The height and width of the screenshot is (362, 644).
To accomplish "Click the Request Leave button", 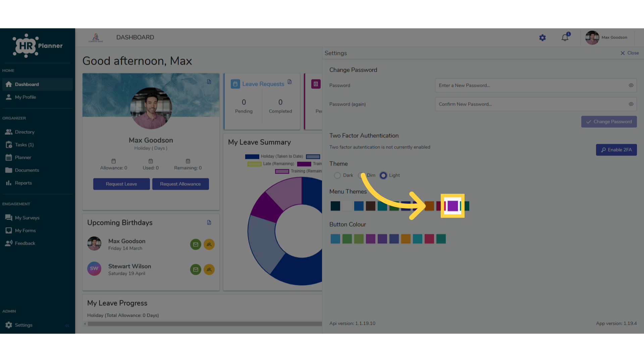I will (x=121, y=184).
